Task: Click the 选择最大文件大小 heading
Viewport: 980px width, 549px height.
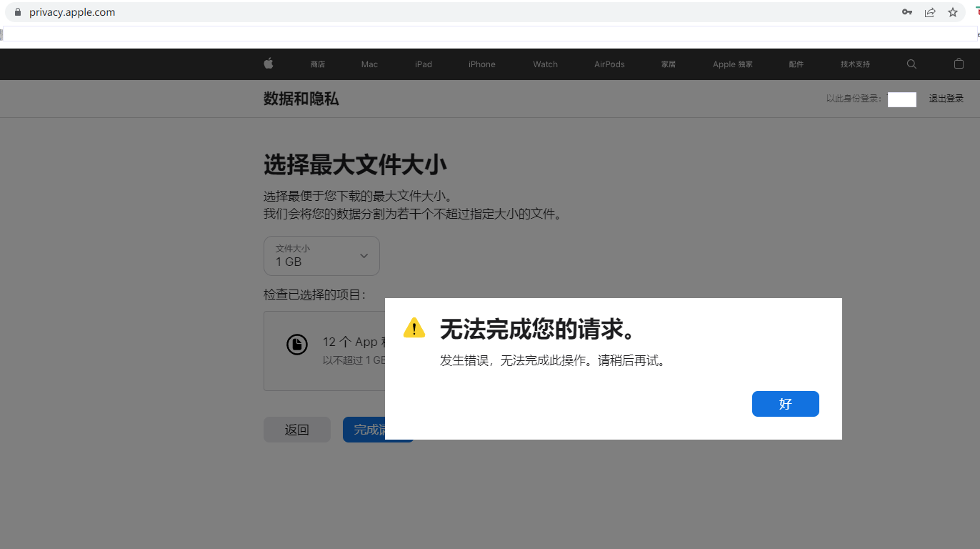Action: tap(356, 165)
